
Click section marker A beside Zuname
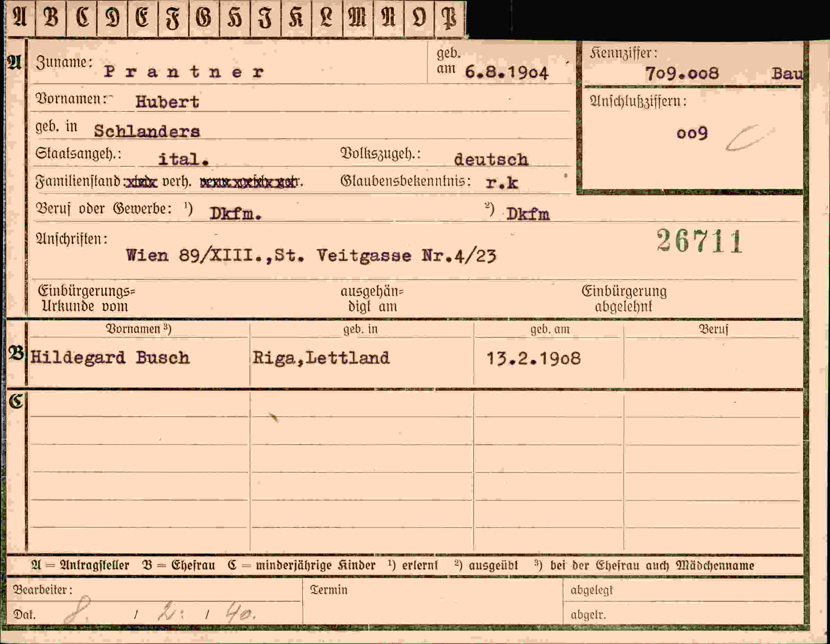[15, 62]
